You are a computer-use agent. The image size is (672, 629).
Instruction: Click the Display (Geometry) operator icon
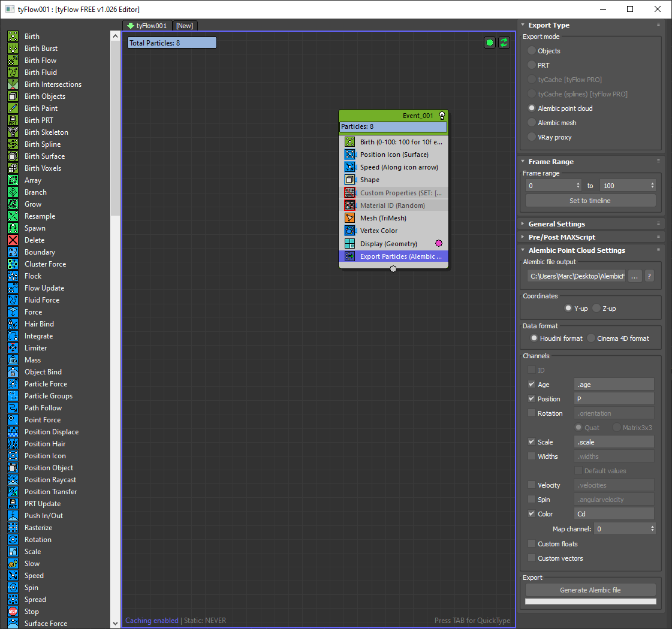click(349, 244)
